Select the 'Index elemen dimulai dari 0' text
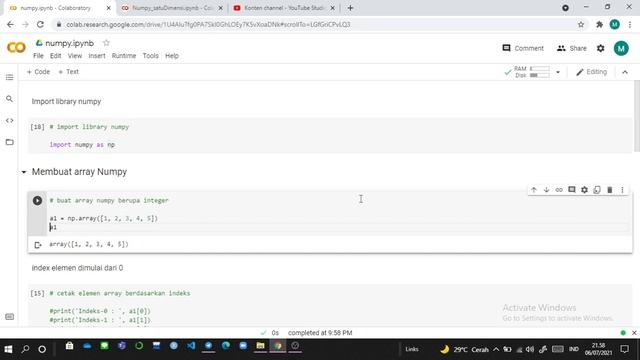This screenshot has height=360, width=640. coord(77,268)
